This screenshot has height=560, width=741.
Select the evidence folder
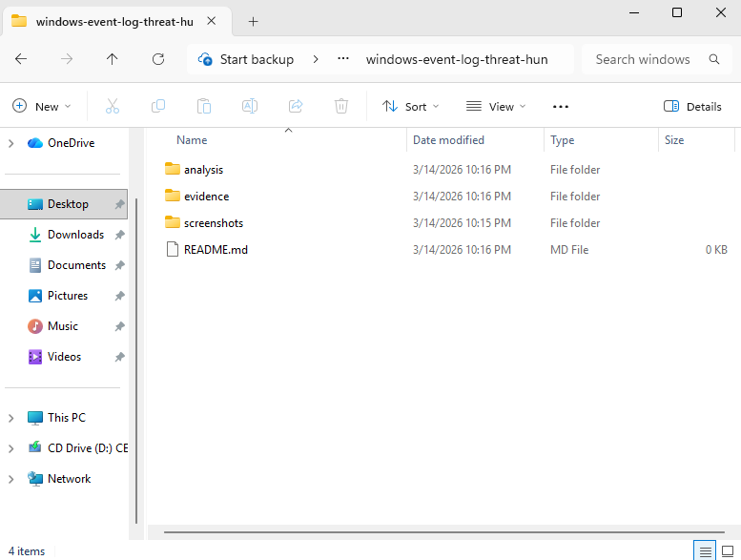pyautogui.click(x=207, y=197)
